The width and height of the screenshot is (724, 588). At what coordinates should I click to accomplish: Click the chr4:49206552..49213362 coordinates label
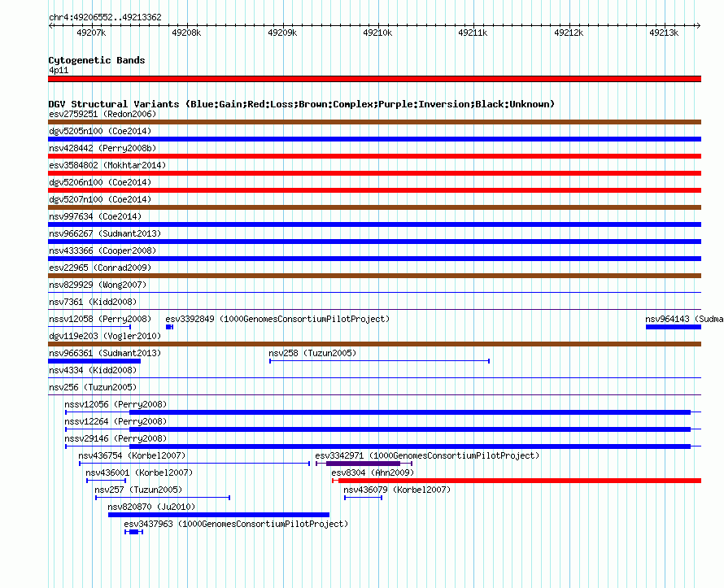click(105, 17)
